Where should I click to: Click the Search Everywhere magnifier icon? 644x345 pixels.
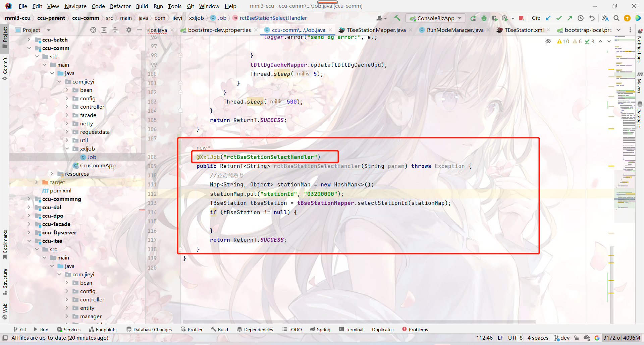click(616, 18)
